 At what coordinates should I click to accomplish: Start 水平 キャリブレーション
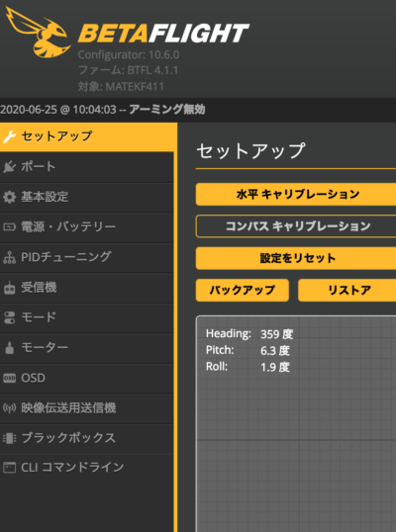pyautogui.click(x=296, y=194)
